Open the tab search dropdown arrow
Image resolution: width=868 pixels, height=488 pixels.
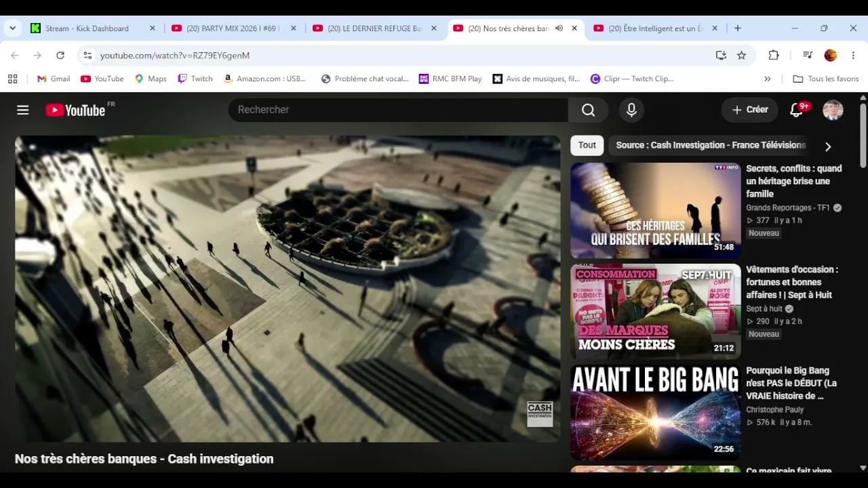pyautogui.click(x=12, y=28)
